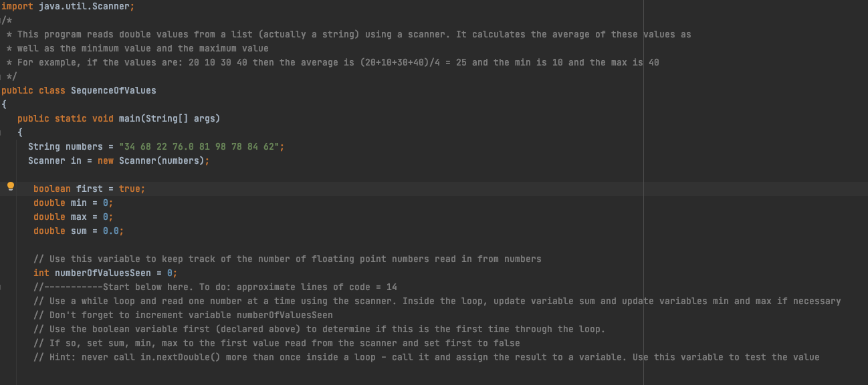Click the numberOfValuesSeen variable declaration
This screenshot has height=385, width=868.
106,273
